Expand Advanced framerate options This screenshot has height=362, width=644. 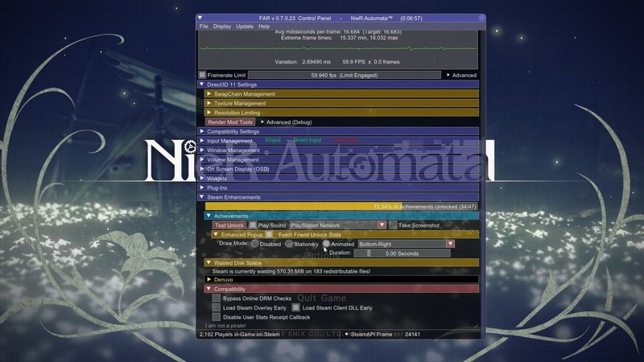point(461,75)
